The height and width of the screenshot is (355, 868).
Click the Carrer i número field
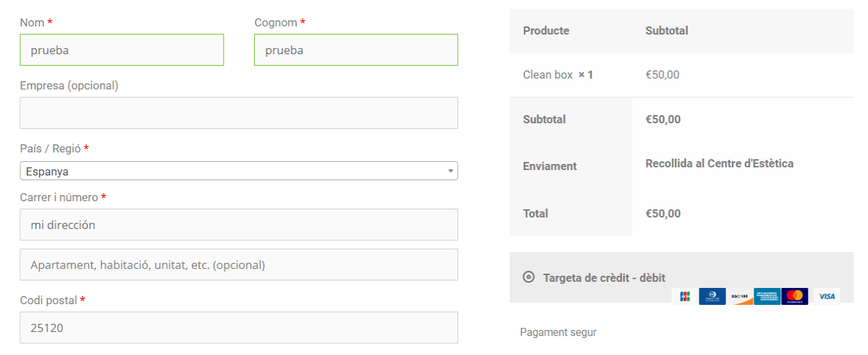click(239, 224)
